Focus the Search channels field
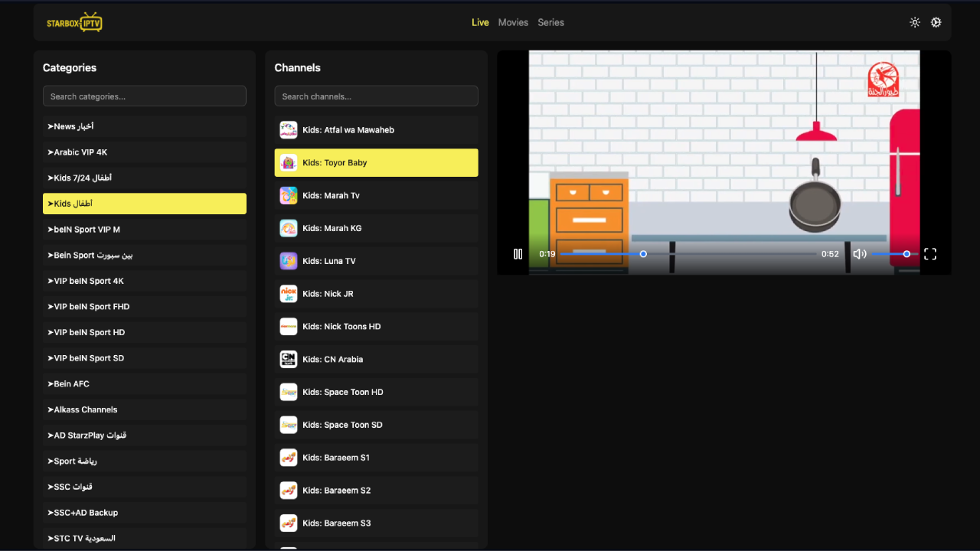Viewport: 980px width, 551px height. click(x=377, y=96)
